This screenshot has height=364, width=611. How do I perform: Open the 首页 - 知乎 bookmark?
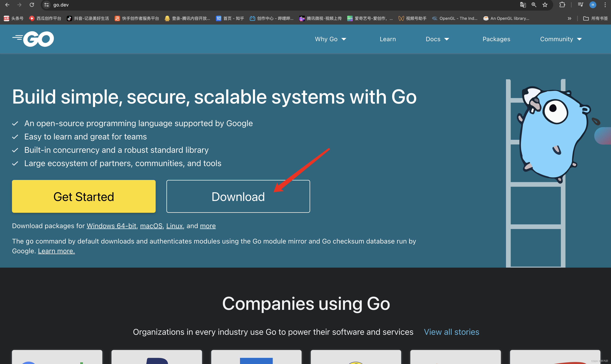tap(230, 18)
